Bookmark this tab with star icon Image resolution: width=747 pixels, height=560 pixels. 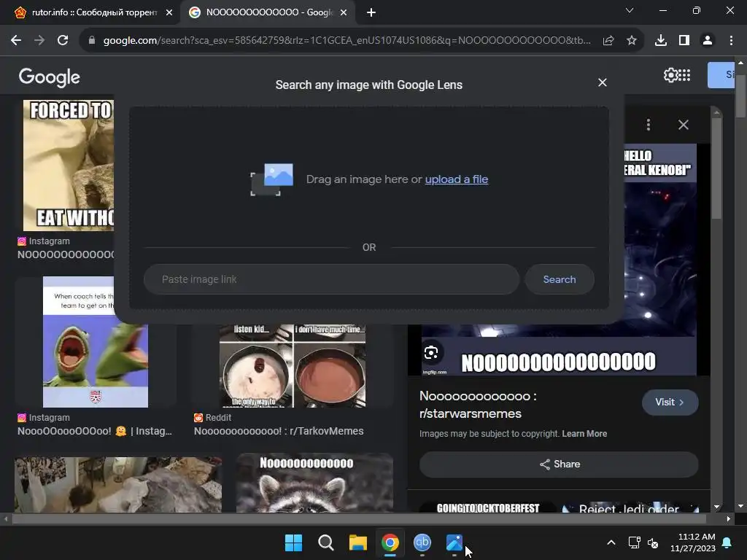632,41
